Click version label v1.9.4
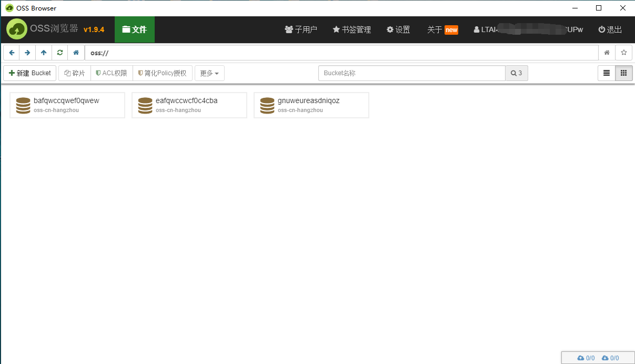 tap(94, 29)
